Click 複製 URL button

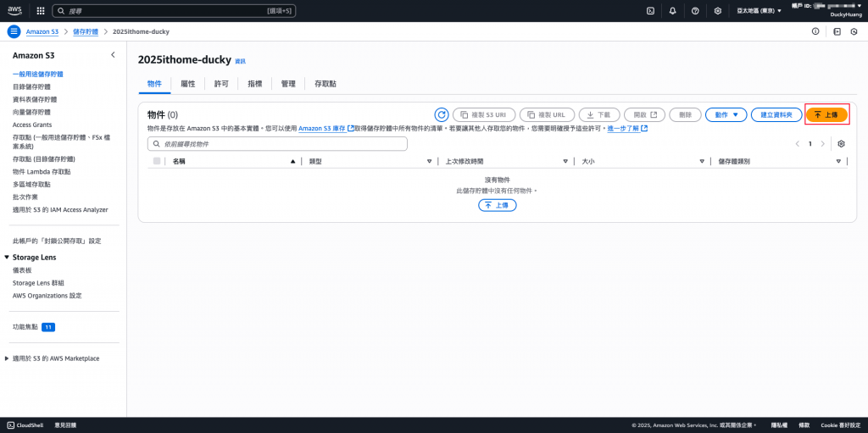tap(547, 114)
